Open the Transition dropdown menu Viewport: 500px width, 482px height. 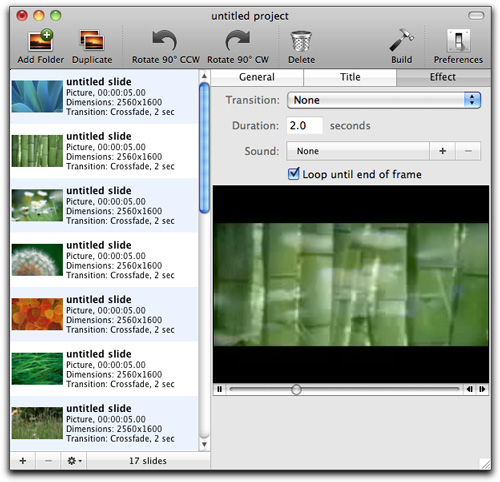tap(384, 100)
